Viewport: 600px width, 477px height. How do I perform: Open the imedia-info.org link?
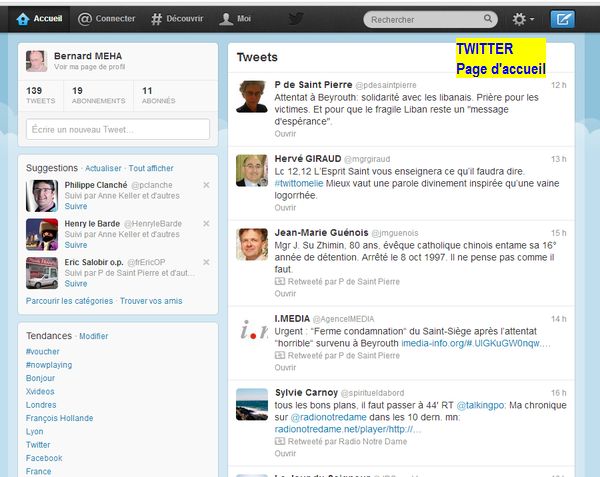click(x=475, y=344)
